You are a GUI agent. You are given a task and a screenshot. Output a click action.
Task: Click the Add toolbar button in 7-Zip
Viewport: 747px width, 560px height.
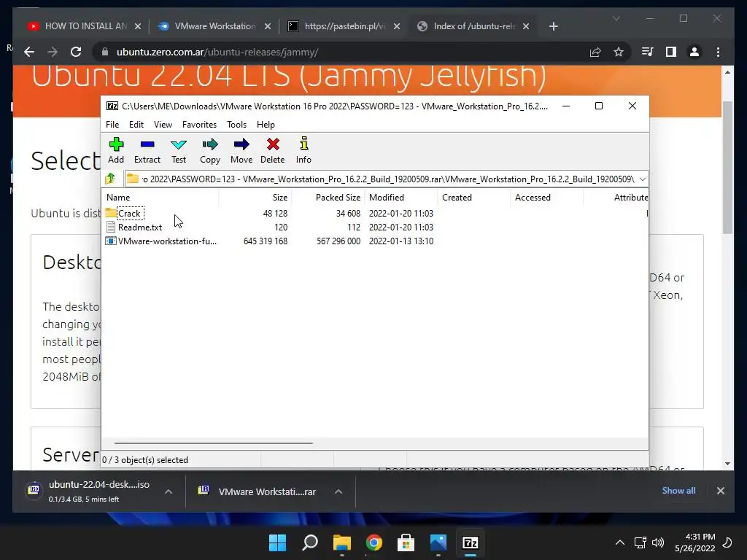pyautogui.click(x=116, y=150)
